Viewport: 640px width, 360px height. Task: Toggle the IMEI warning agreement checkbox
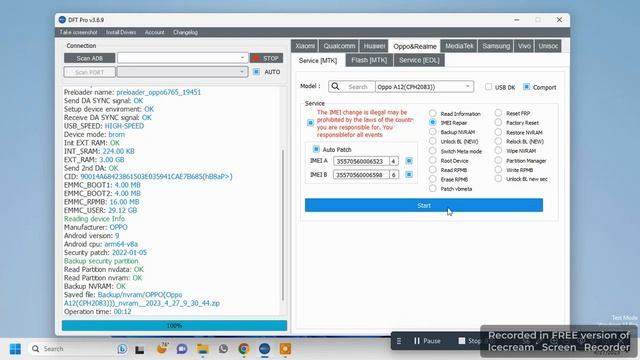tap(311, 123)
